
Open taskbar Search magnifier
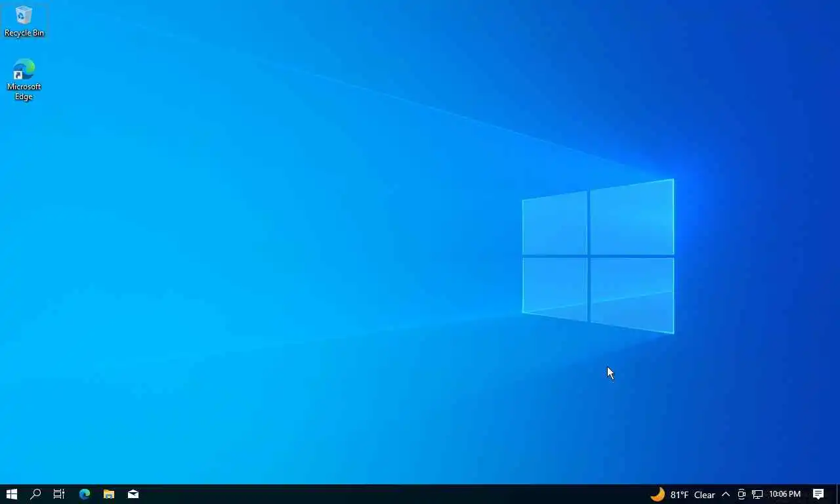(35, 494)
